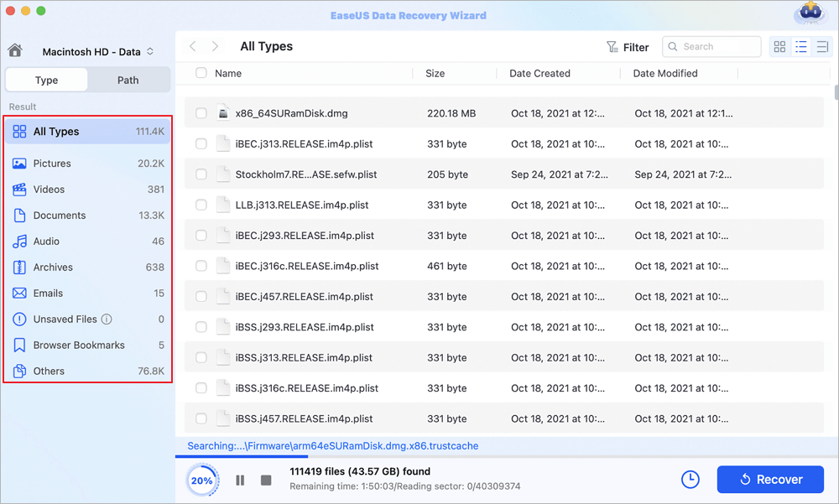Switch to the Path tab
The image size is (839, 504).
point(128,81)
